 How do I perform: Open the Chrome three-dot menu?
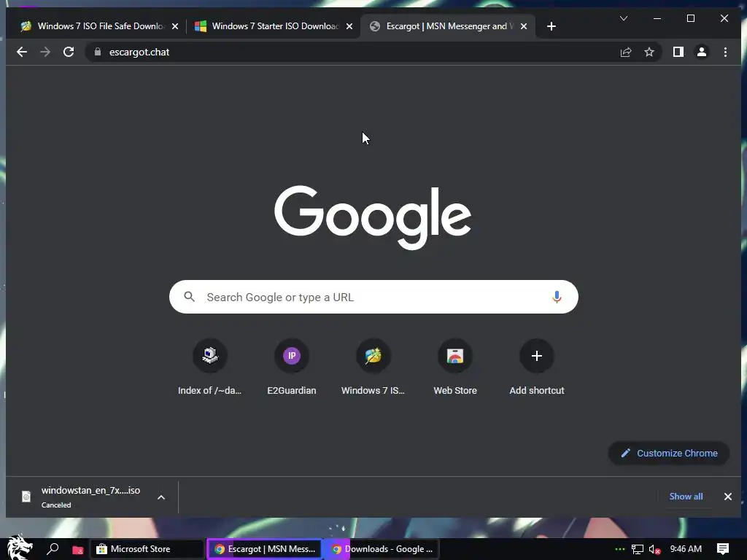725,52
